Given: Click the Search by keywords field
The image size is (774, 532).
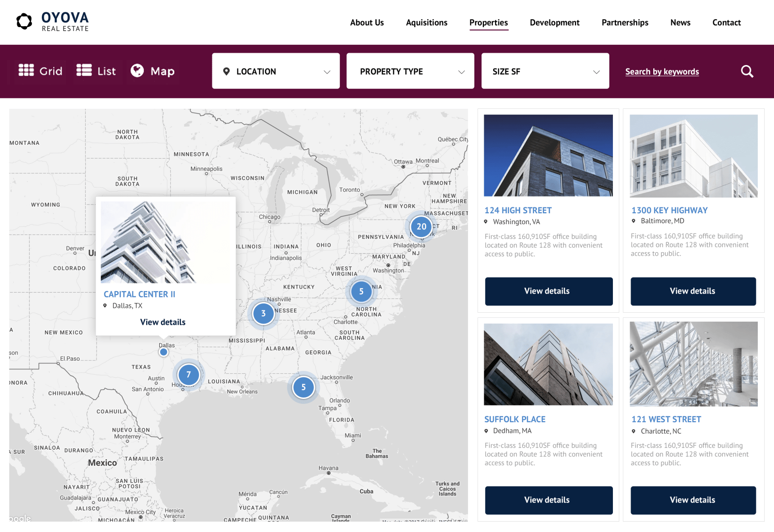Looking at the screenshot, I should 662,71.
